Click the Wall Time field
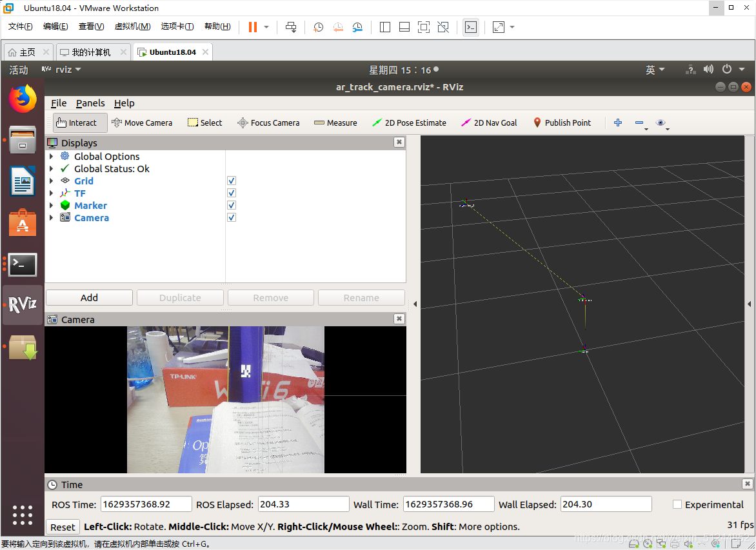Screen dimensions: 756x550 pos(448,504)
